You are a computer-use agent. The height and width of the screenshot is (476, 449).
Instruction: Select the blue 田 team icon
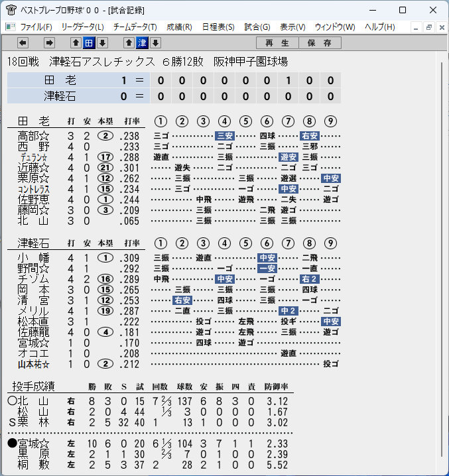89,43
